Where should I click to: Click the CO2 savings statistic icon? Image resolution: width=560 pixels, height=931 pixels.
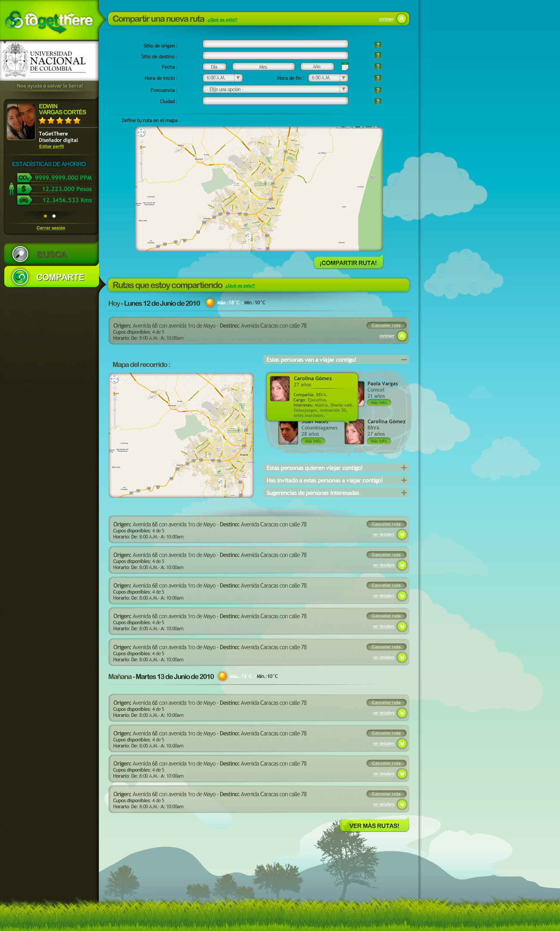[x=24, y=178]
